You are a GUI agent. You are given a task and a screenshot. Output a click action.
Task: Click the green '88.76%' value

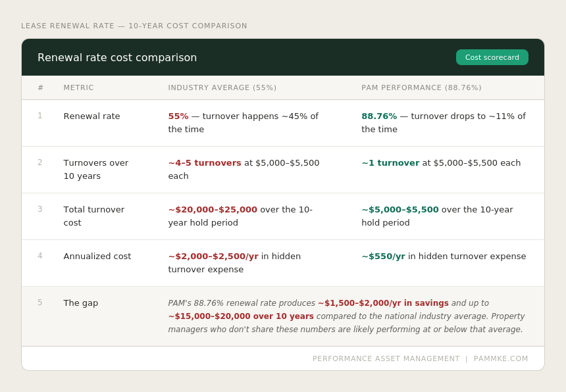click(x=379, y=116)
